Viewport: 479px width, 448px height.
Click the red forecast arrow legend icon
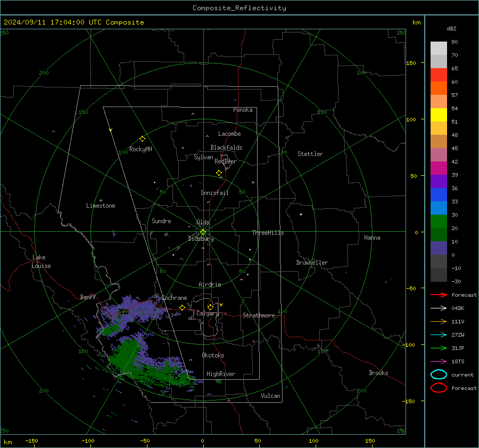[439, 295]
